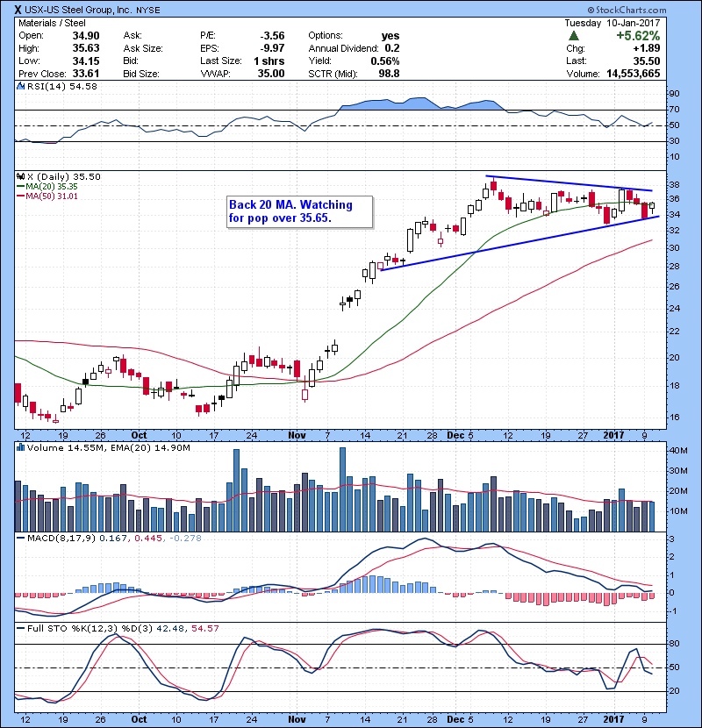Select the Prev Close value 33.61
The image size is (702, 728).
[86, 74]
